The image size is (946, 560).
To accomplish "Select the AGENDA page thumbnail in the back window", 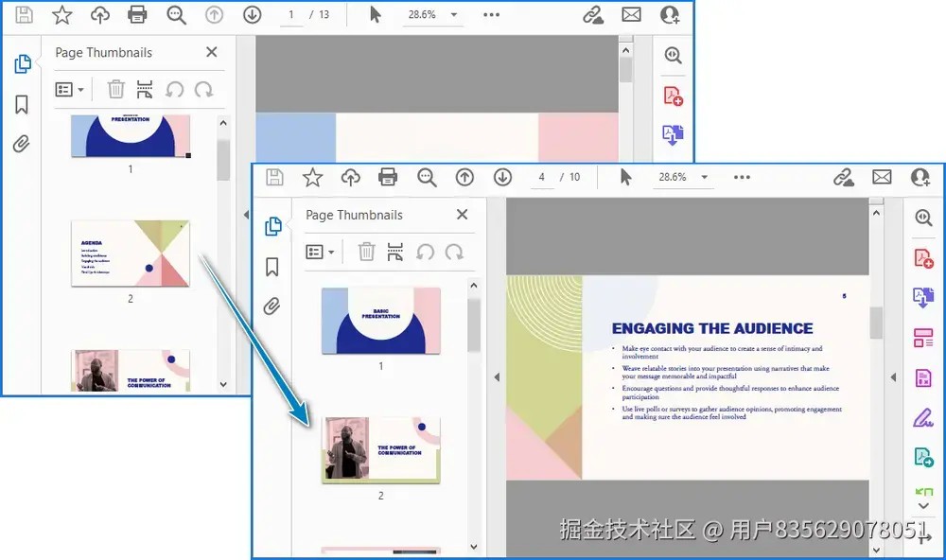I will point(131,254).
